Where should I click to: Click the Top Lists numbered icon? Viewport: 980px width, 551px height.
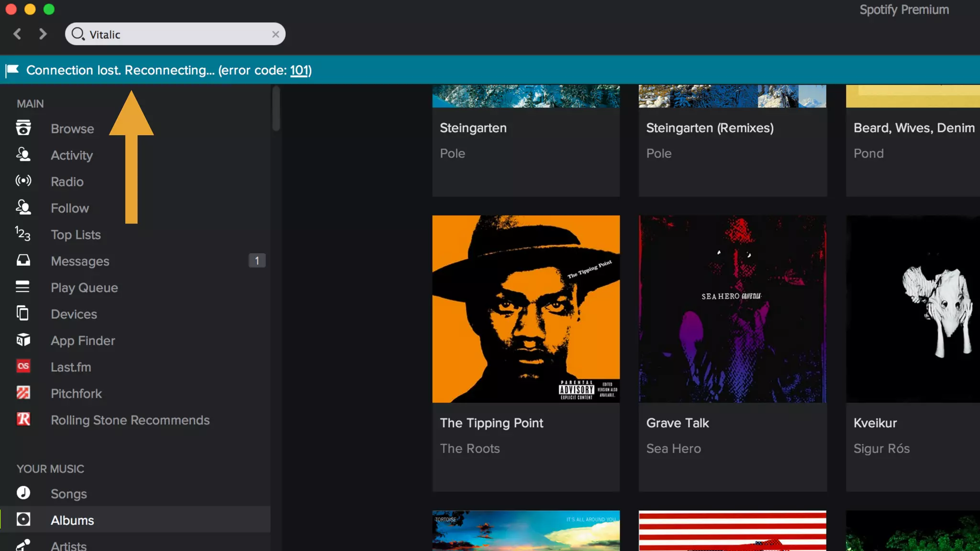23,234
